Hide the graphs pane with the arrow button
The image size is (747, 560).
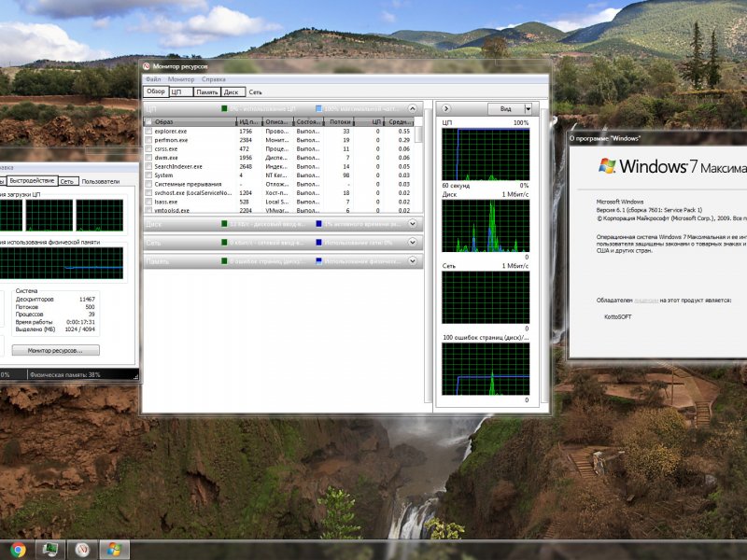click(x=446, y=108)
